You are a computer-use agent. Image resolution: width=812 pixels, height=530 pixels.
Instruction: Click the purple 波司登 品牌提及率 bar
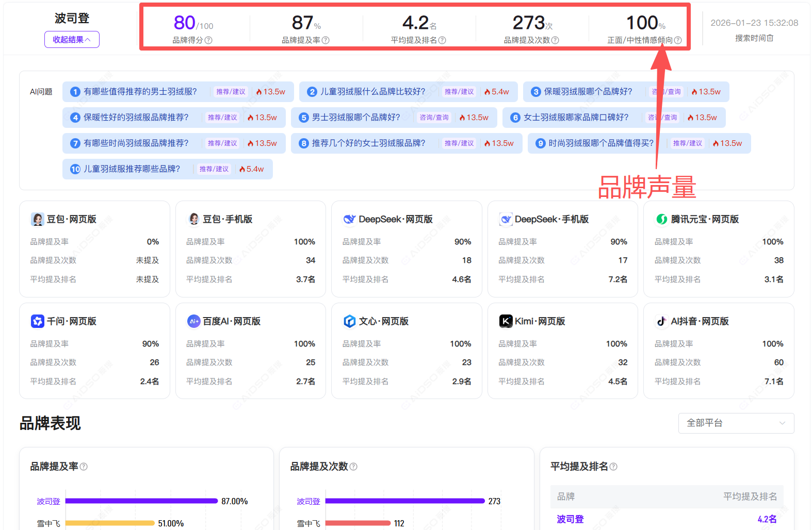point(141,501)
